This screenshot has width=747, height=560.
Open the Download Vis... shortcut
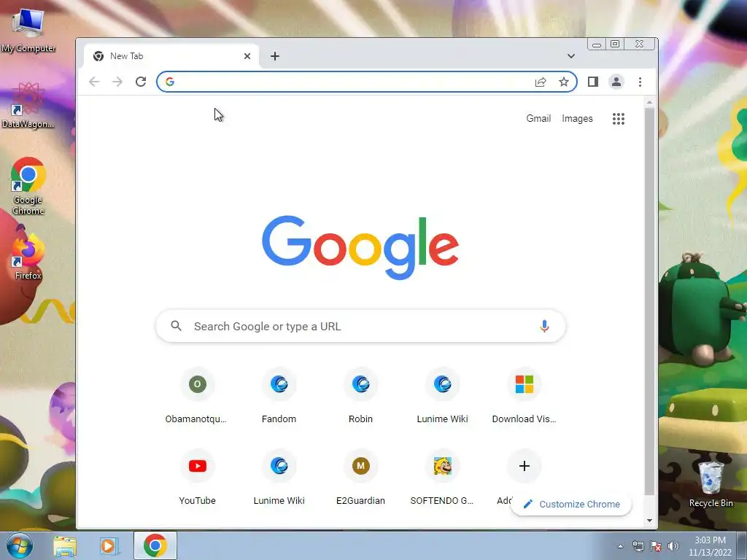(524, 396)
